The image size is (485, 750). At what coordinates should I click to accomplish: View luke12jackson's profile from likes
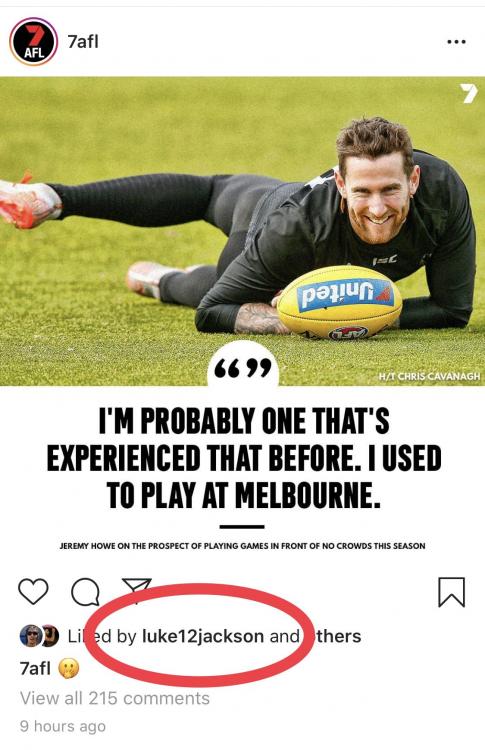coord(203,636)
